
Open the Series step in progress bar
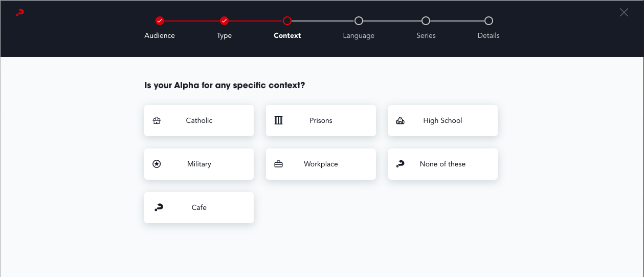426,21
